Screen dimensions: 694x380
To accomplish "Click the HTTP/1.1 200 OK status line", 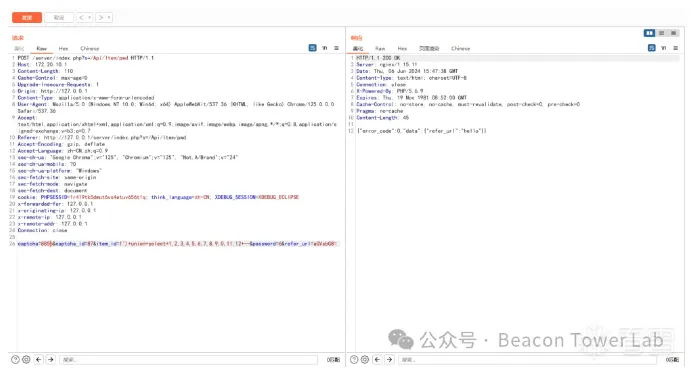I will tap(378, 58).
